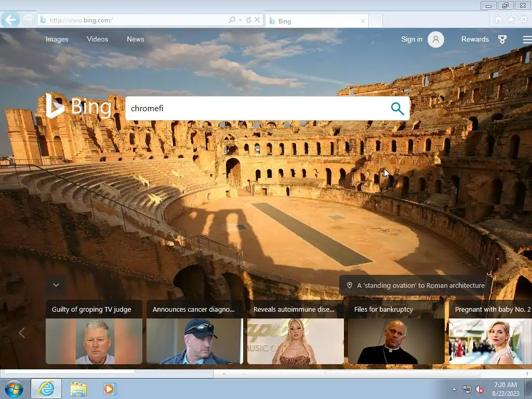Open the News section of Bing
The image size is (532, 399).
pos(136,39)
